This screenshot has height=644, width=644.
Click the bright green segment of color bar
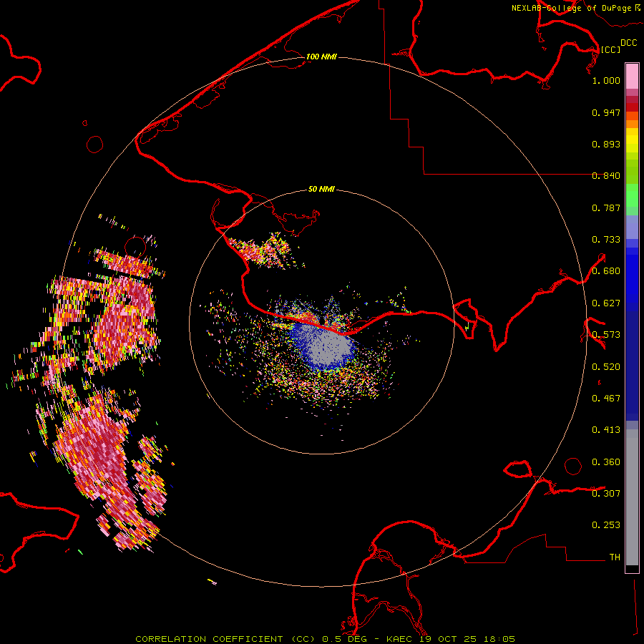point(632,195)
